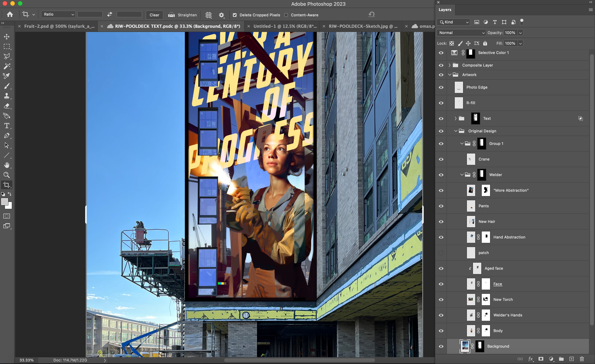Screen dimensions: 595x364
Task: Expand the Composite Layer group
Action: click(449, 65)
